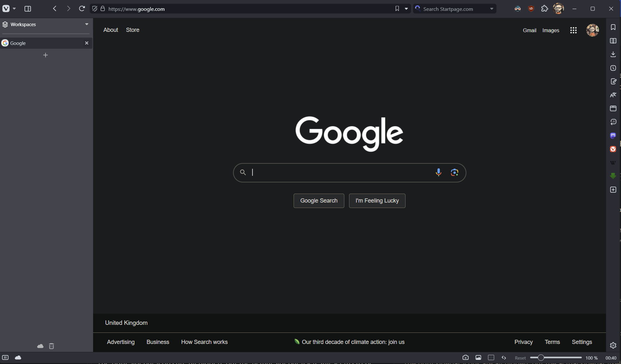Open the uBlock Origin extension icon

pos(531,9)
